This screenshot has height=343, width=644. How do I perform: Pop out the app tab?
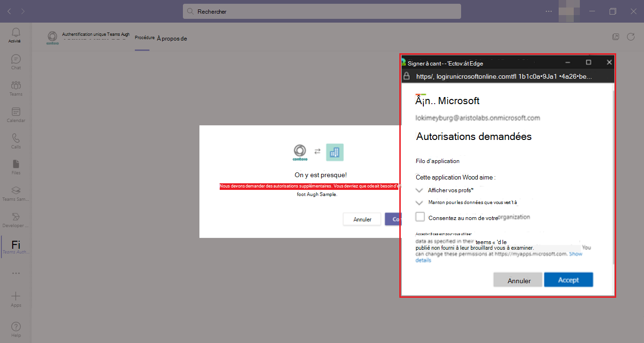pyautogui.click(x=616, y=37)
